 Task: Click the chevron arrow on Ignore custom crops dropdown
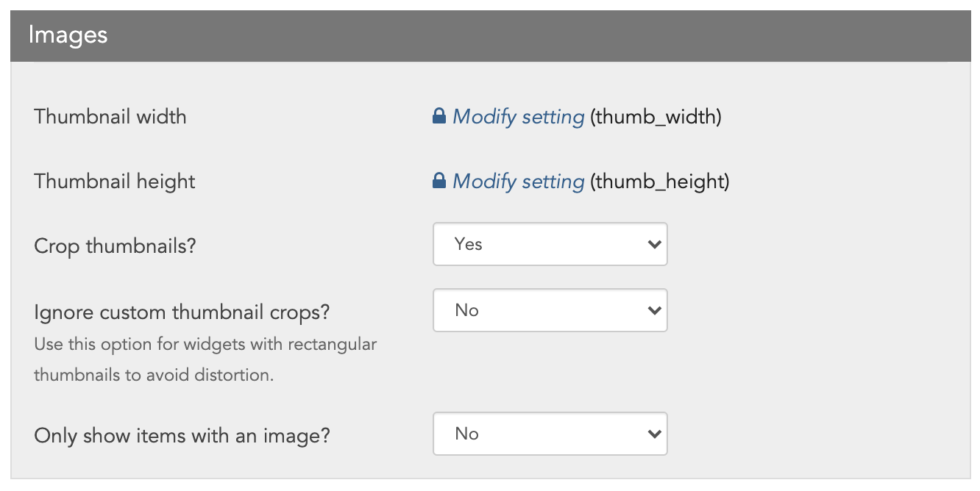click(654, 311)
